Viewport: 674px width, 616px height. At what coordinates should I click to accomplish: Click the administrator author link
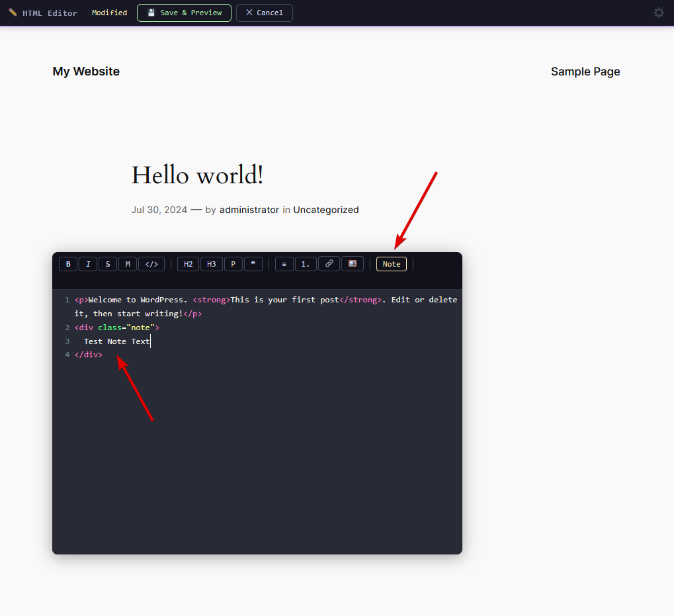point(249,210)
